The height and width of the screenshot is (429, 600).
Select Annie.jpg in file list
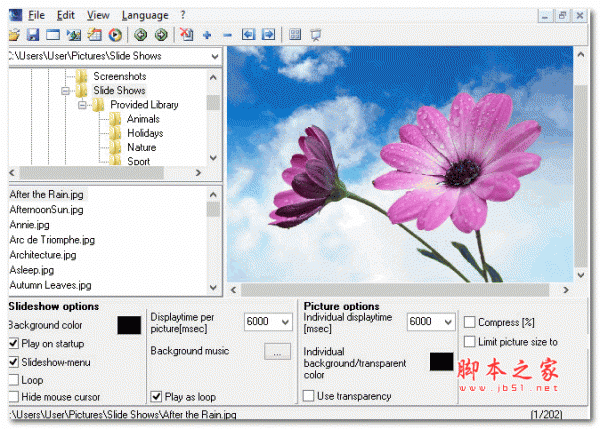tap(29, 225)
